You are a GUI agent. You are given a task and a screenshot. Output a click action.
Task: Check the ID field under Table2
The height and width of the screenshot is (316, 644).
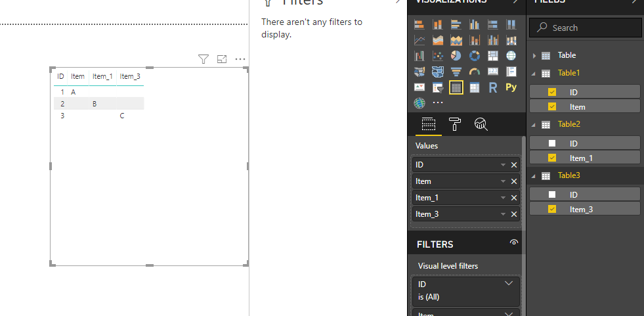[552, 143]
